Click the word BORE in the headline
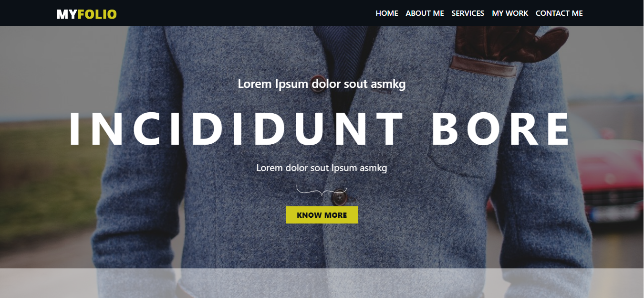Viewport: 644px width, 298px height. (501, 129)
